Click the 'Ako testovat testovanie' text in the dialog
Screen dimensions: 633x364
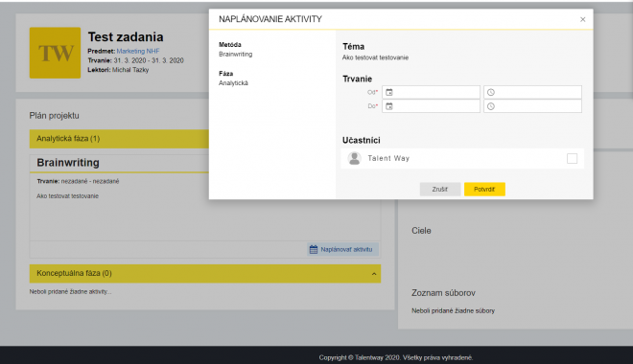click(375, 57)
